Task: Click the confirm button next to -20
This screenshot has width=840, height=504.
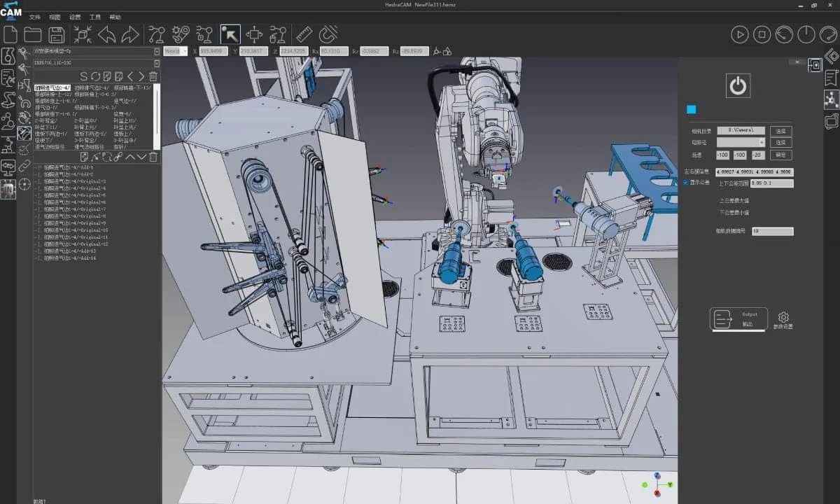Action: pyautogui.click(x=781, y=155)
